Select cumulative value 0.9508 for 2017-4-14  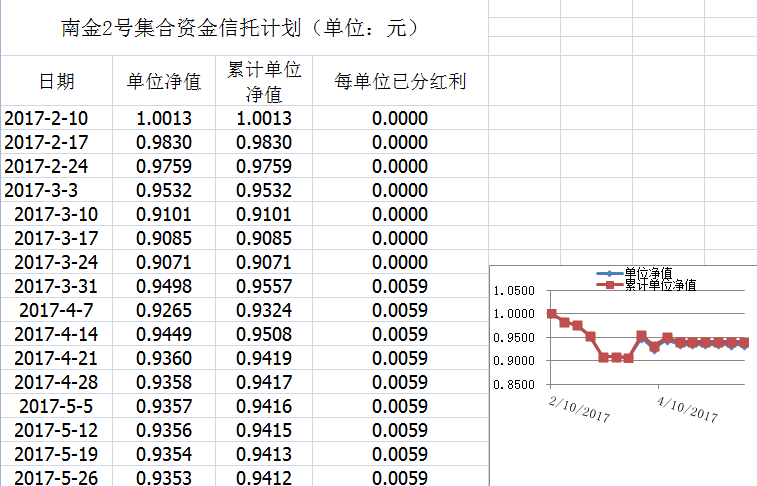coord(264,334)
